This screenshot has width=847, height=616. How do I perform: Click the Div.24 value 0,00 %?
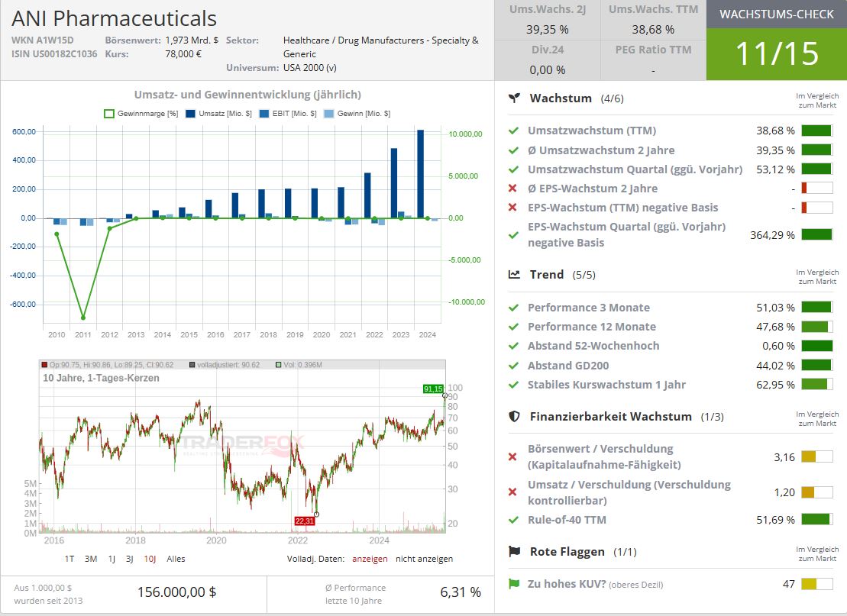click(547, 70)
